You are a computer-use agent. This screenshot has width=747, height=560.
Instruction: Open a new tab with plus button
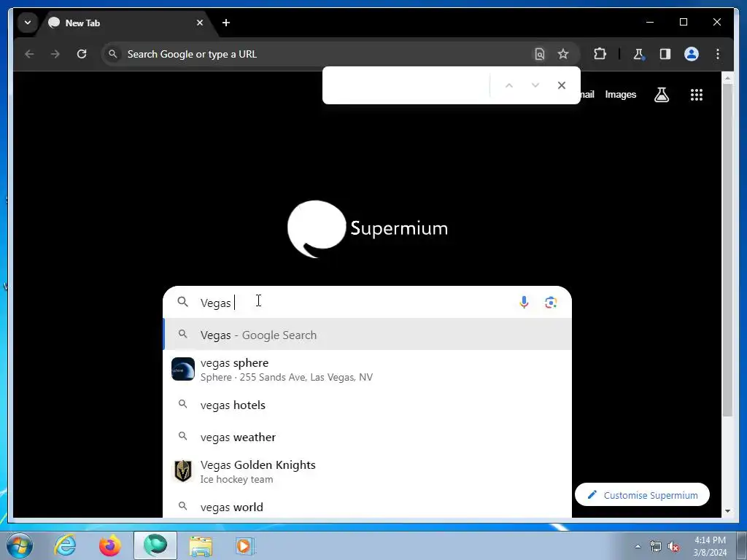[226, 23]
